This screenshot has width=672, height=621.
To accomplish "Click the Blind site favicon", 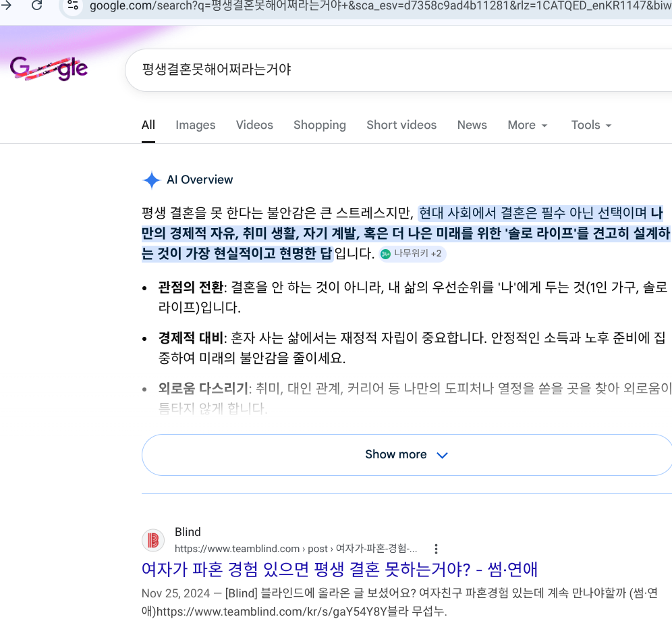I will 153,540.
